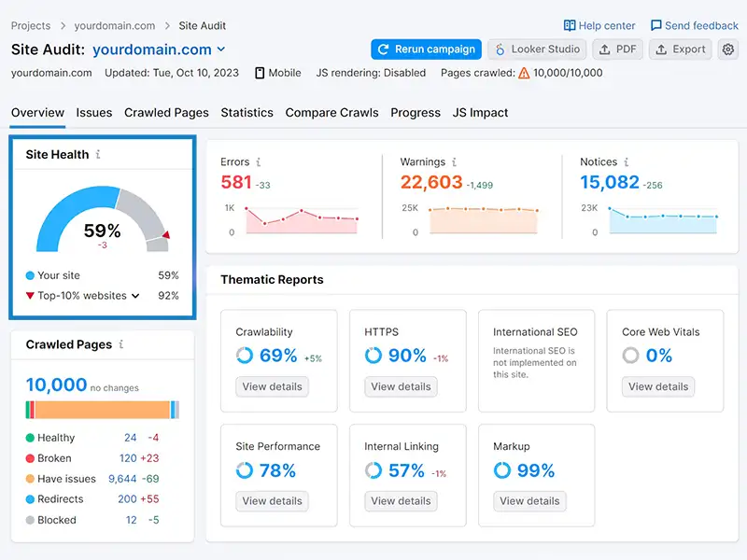The height and width of the screenshot is (560, 747).
Task: Click Crawled Pages info icon
Action: 121,344
